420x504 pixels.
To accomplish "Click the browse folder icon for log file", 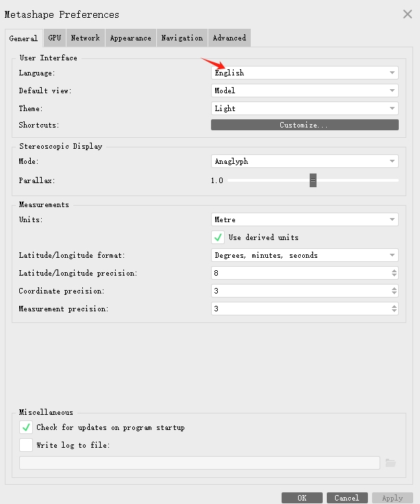I will point(391,463).
